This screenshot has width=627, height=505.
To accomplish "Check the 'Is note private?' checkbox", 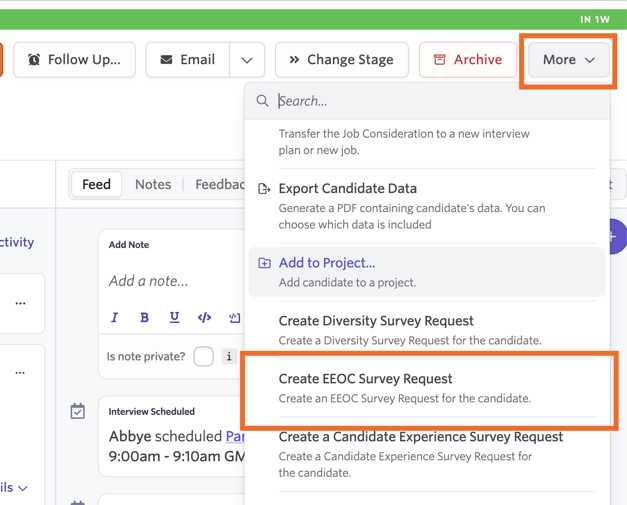I will 204,356.
